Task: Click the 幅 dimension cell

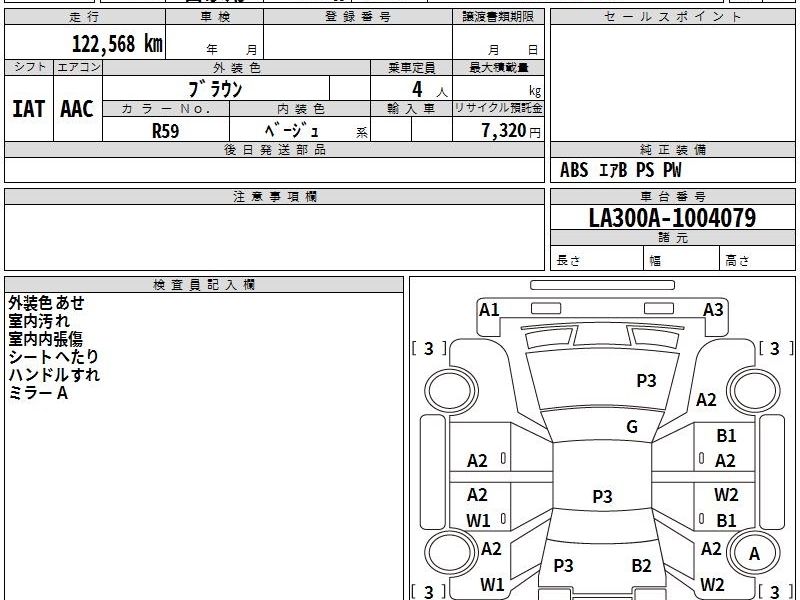Action: 682,259
